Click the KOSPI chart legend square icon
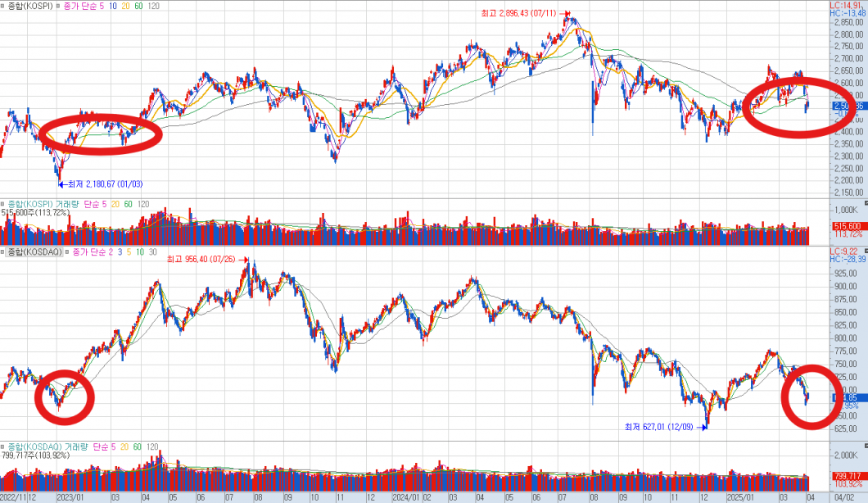 pyautogui.click(x=3, y=5)
